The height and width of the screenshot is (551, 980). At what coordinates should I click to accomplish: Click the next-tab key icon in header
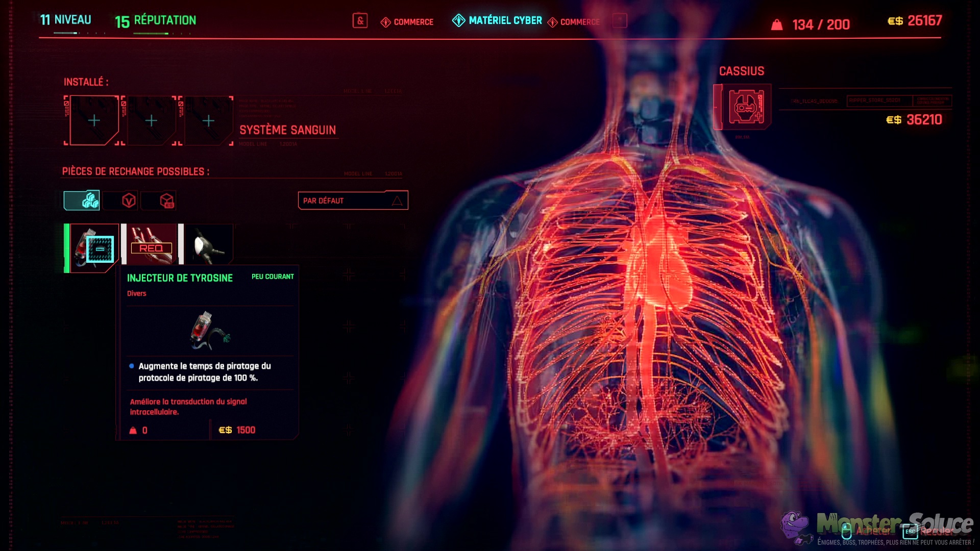coord(620,20)
